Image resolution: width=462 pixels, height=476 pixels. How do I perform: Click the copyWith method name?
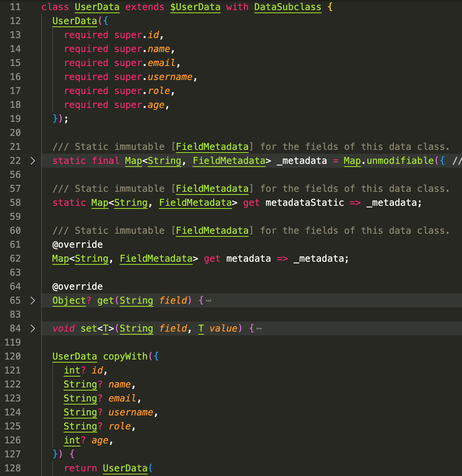(x=125, y=356)
